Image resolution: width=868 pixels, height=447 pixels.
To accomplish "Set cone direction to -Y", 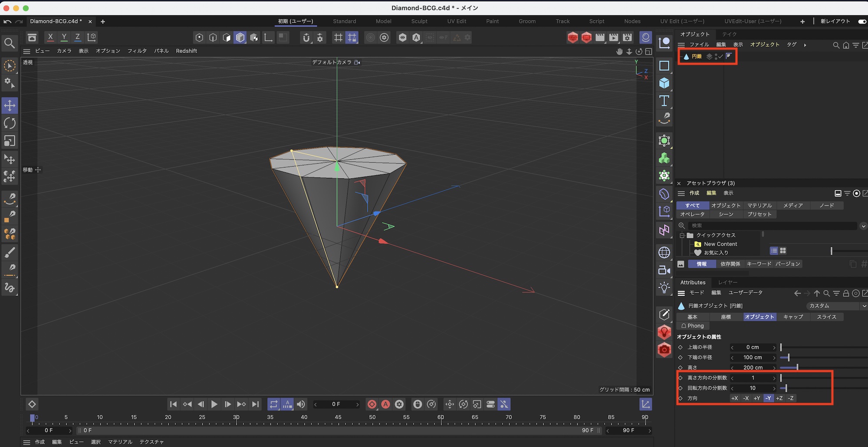I will click(x=768, y=398).
